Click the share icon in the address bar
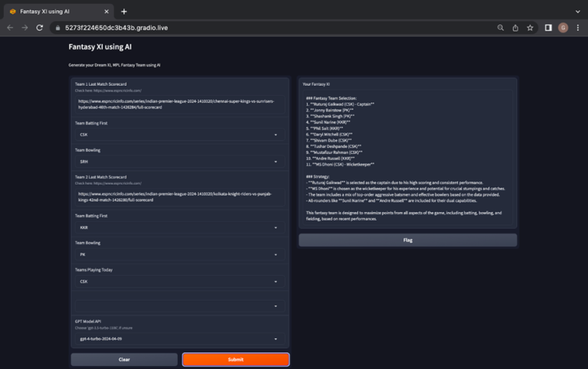 (x=515, y=28)
